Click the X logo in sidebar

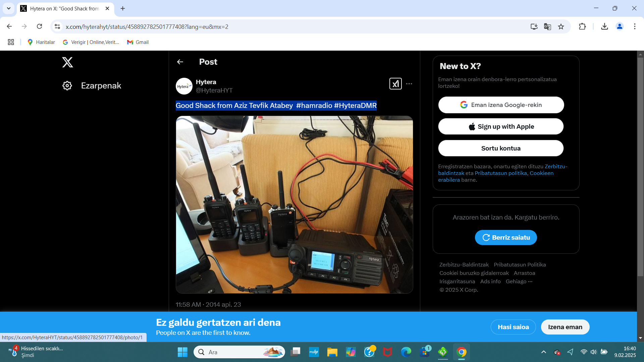click(67, 62)
